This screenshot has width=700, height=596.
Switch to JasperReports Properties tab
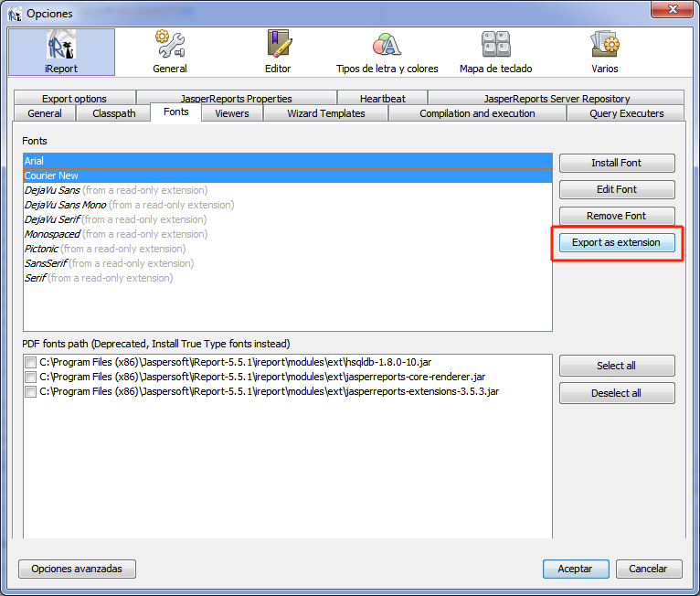tap(236, 98)
